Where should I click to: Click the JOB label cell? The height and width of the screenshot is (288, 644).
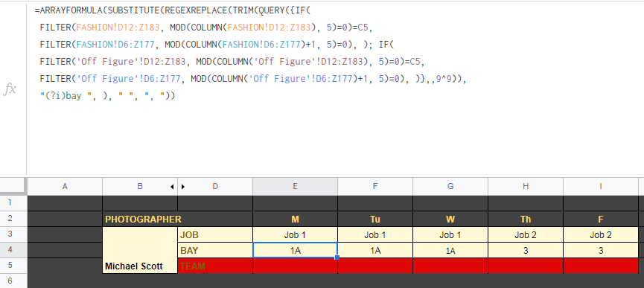(215, 234)
